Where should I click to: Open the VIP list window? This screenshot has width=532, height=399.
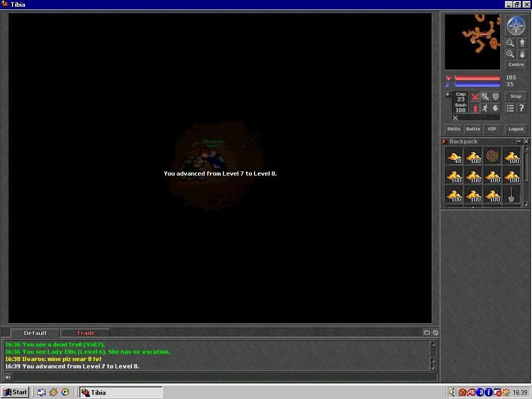coord(491,129)
